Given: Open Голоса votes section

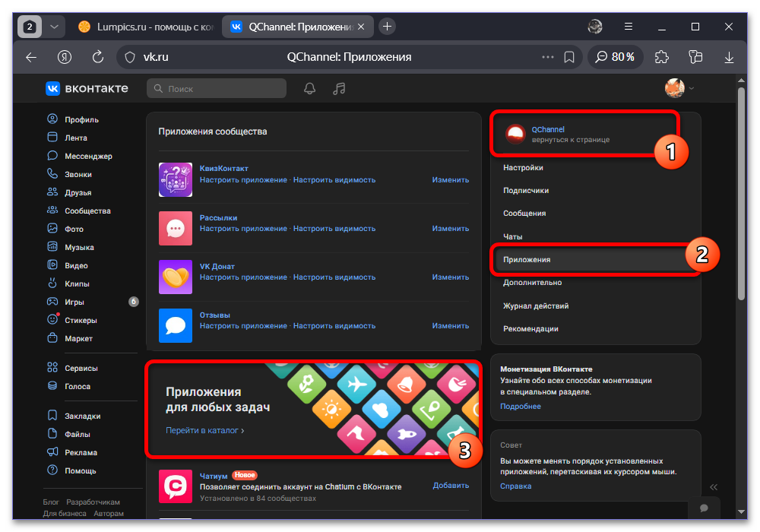Looking at the screenshot, I should click(x=69, y=386).
